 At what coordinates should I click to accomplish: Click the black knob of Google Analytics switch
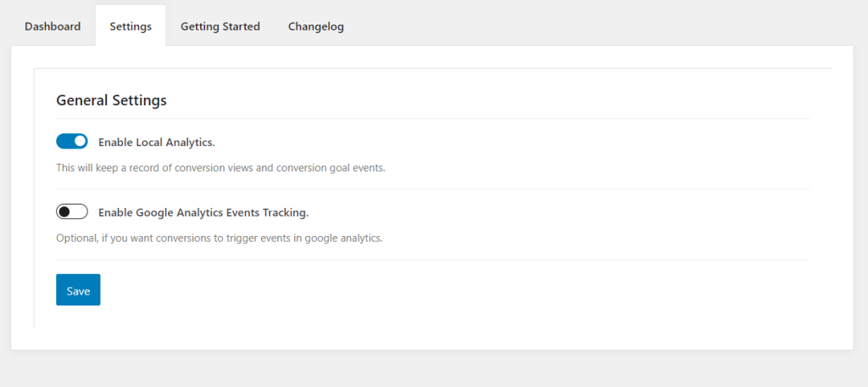point(64,212)
